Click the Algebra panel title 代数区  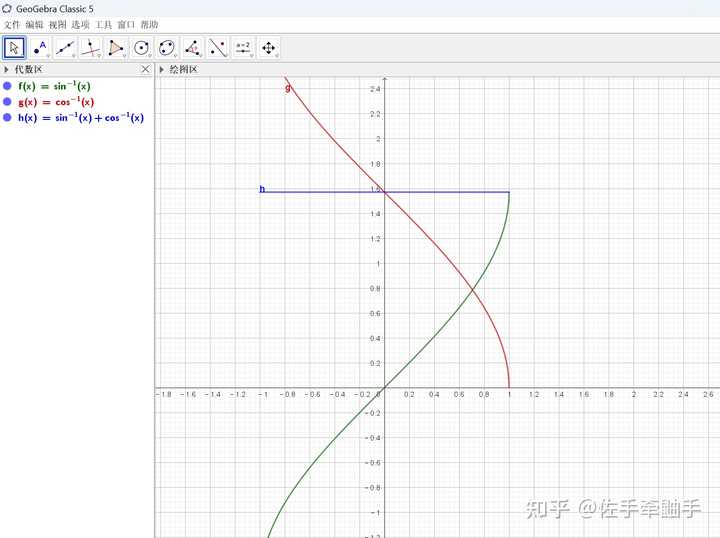point(28,69)
